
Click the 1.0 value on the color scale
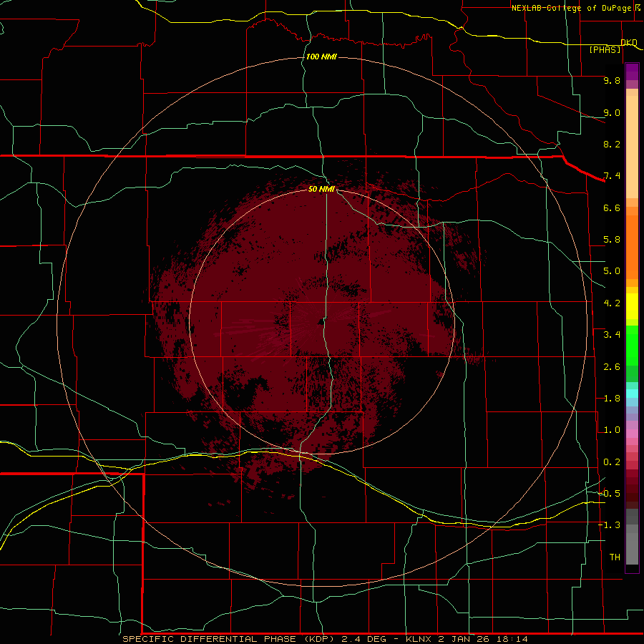(x=612, y=430)
